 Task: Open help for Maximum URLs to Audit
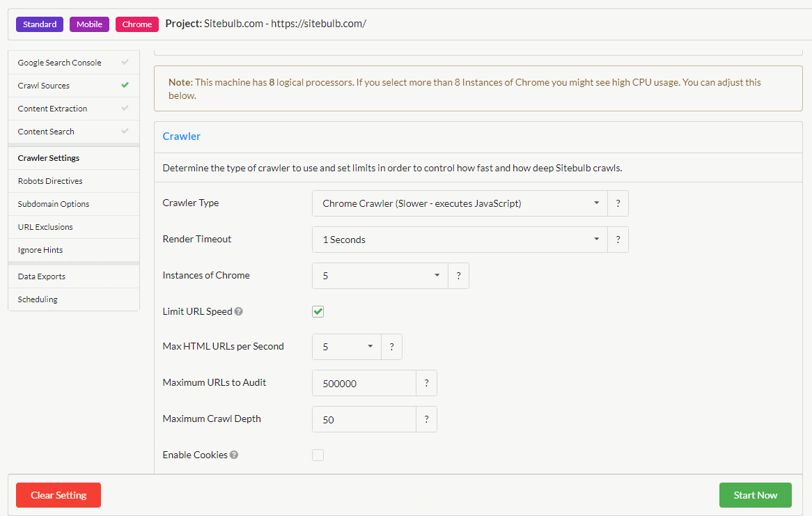click(x=426, y=384)
